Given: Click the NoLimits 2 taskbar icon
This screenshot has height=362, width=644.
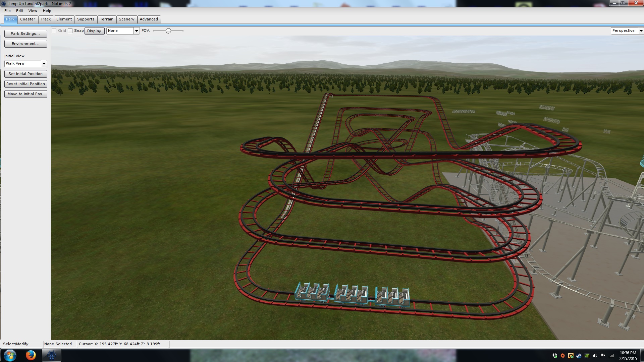Looking at the screenshot, I should (51, 355).
